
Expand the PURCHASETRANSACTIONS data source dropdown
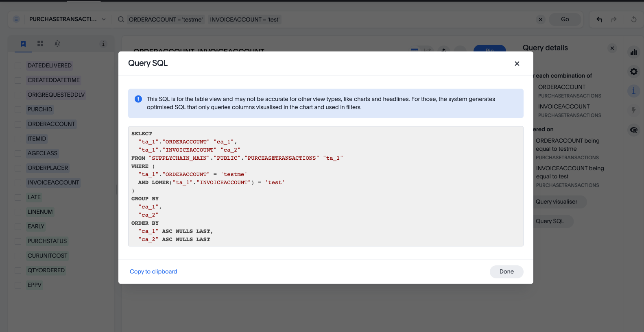pyautogui.click(x=104, y=20)
